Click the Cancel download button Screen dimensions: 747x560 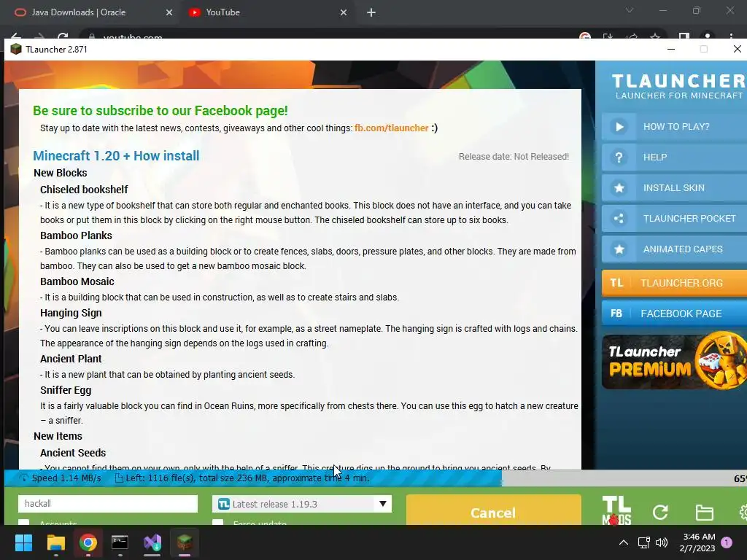(493, 510)
